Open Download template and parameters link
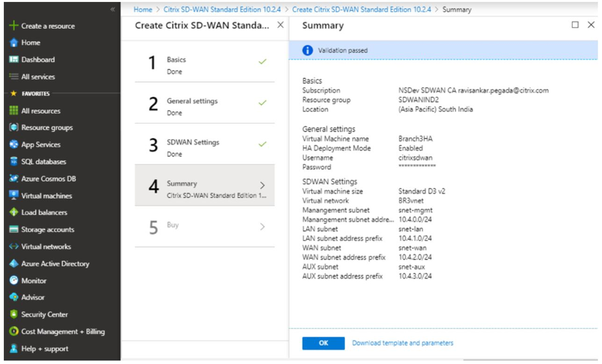 coord(403,343)
